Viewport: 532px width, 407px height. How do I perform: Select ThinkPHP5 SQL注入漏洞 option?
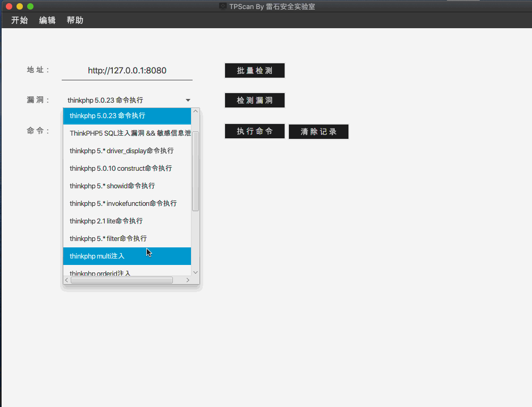tap(127, 134)
